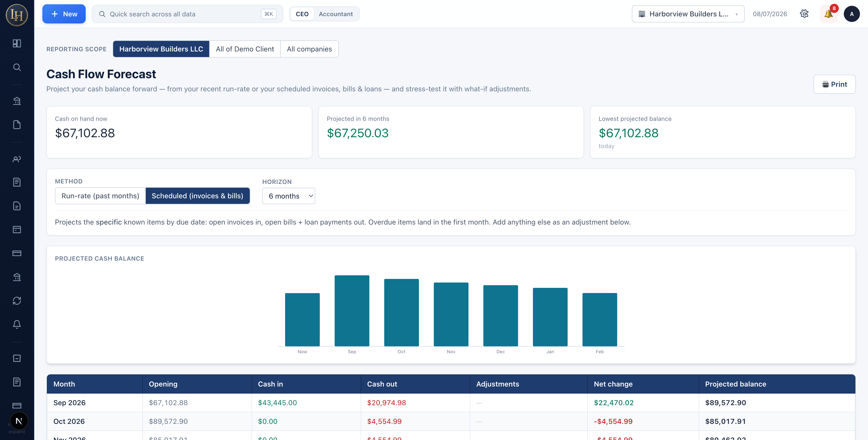Open the Harborview Builders company selector dropdown
The height and width of the screenshot is (440, 868).
pos(688,14)
